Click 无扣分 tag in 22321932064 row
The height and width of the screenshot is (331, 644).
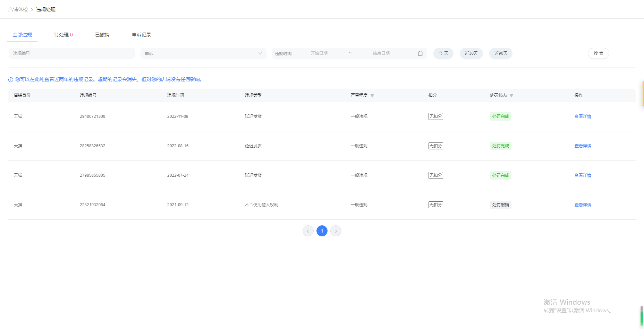[x=436, y=205]
